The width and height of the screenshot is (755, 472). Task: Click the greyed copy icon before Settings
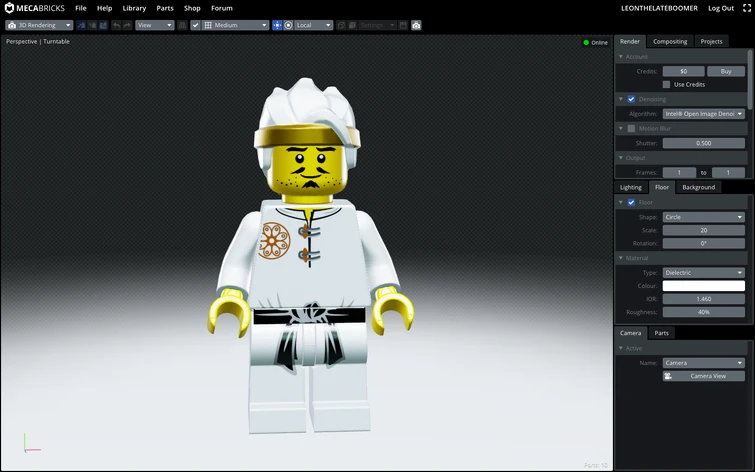click(341, 25)
